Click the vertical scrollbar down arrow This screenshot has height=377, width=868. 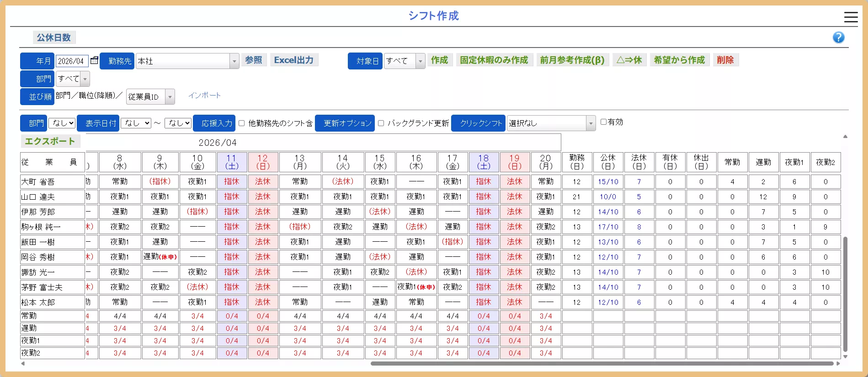[x=845, y=356]
